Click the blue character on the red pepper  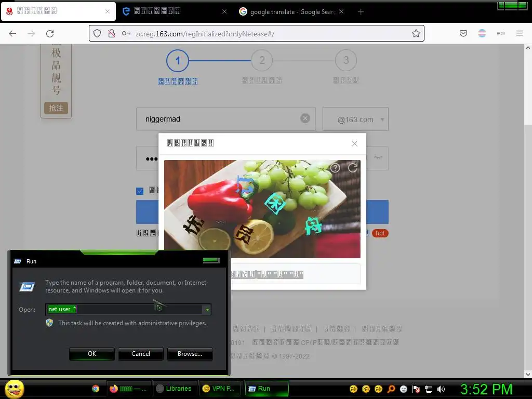pyautogui.click(x=246, y=185)
